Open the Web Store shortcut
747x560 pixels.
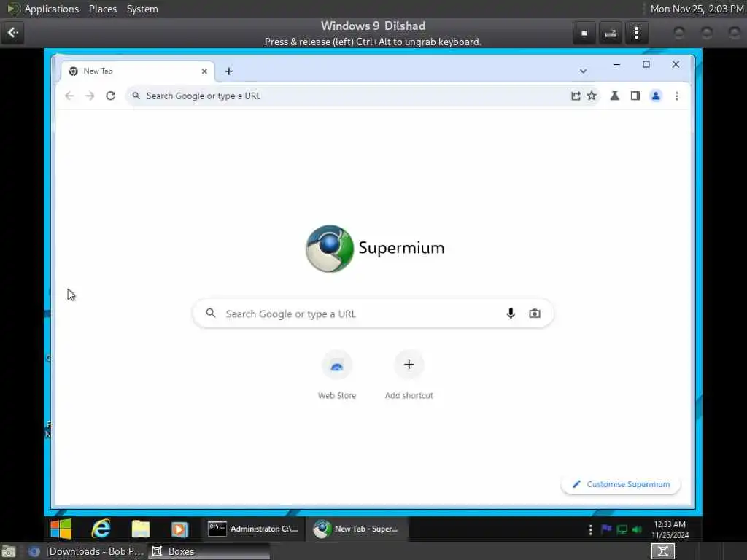click(x=337, y=375)
